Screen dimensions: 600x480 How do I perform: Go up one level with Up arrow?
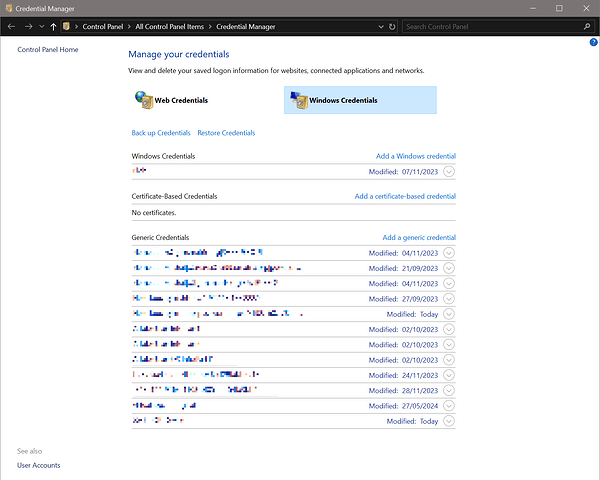[x=54, y=26]
